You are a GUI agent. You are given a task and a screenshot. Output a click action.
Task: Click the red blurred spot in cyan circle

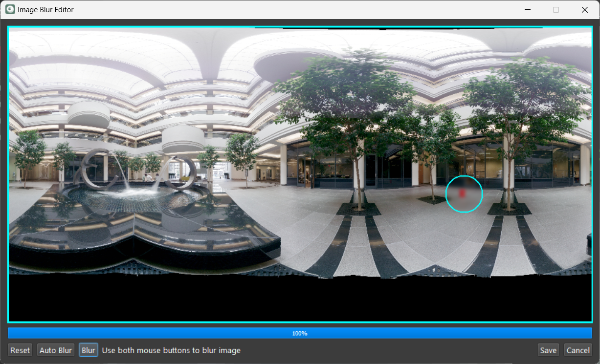coord(462,193)
